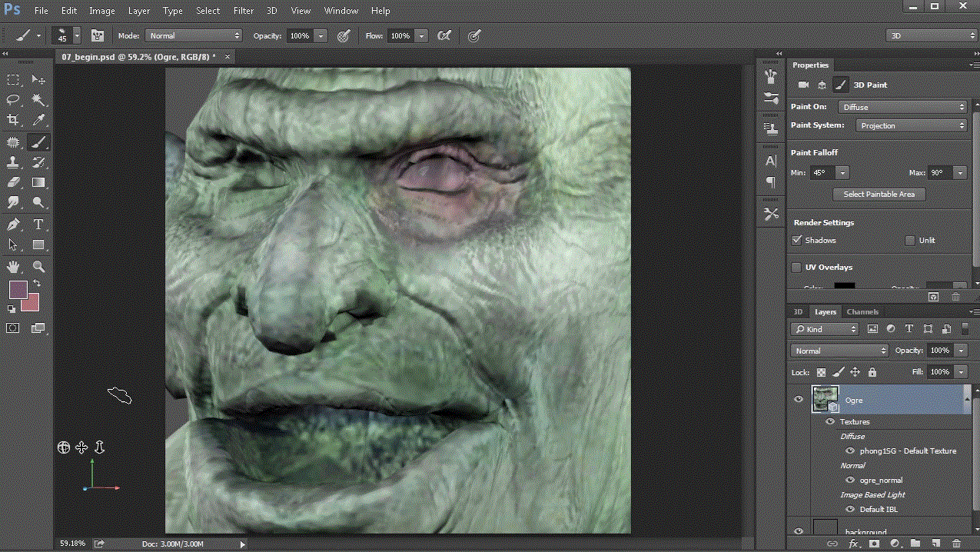Viewport: 980px width, 552px height.
Task: Switch to the Channels tab
Action: 862,311
